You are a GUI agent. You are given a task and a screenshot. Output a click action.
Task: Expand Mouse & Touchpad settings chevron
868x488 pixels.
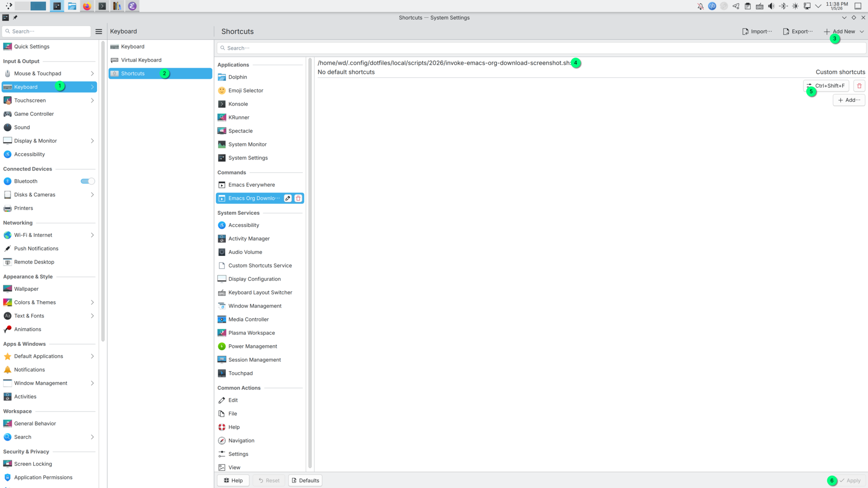click(x=92, y=73)
